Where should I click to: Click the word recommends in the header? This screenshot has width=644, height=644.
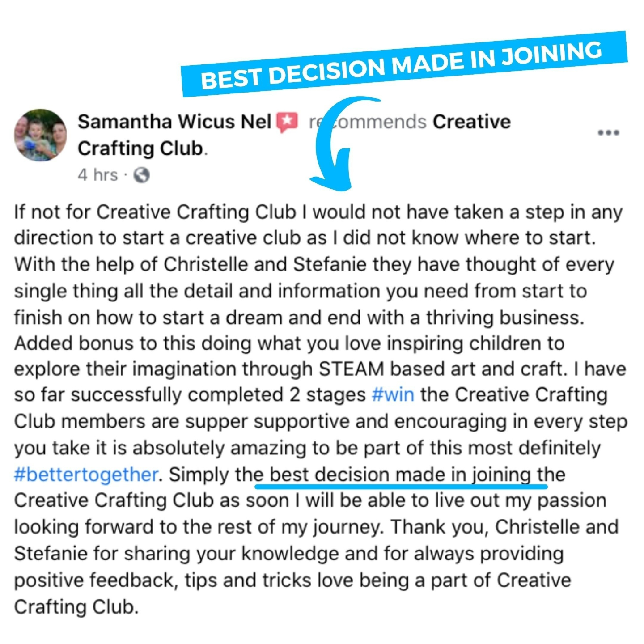[367, 122]
